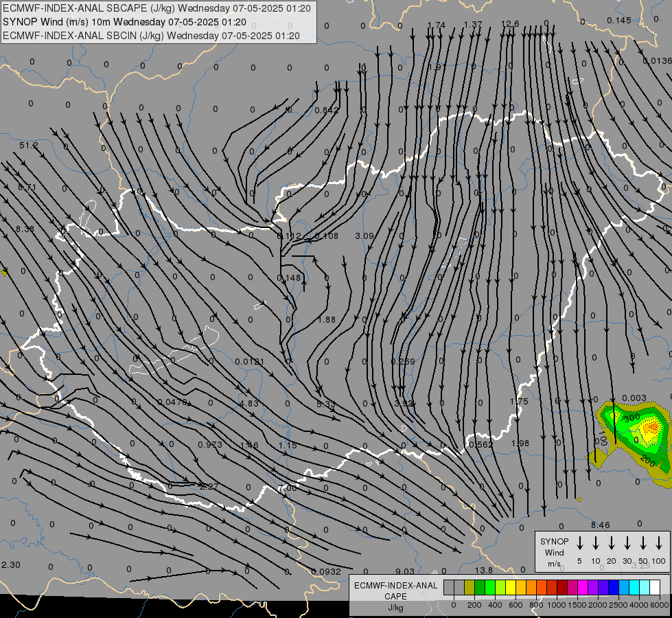Click the 0.973 value on the map
This screenshot has height=618, width=672.
pos(210,445)
